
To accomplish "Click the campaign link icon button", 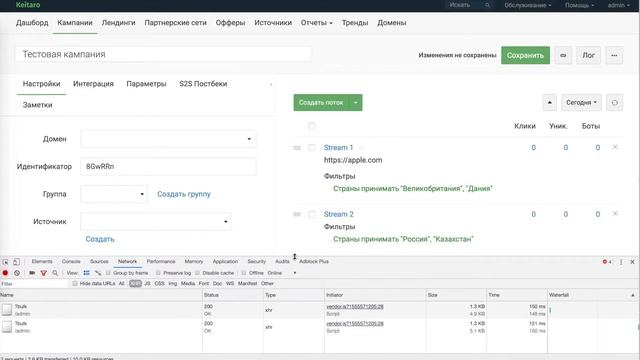I will click(563, 56).
